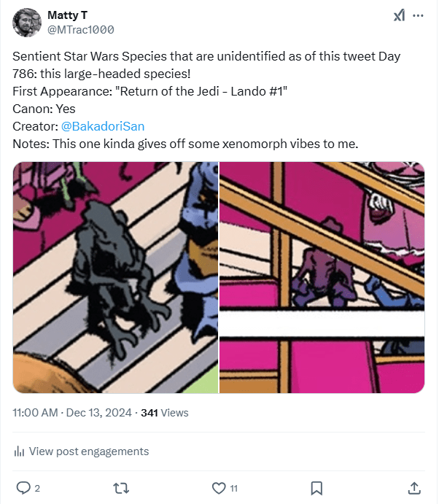
Task: Like the post with the heart icon
Action: click(x=218, y=487)
